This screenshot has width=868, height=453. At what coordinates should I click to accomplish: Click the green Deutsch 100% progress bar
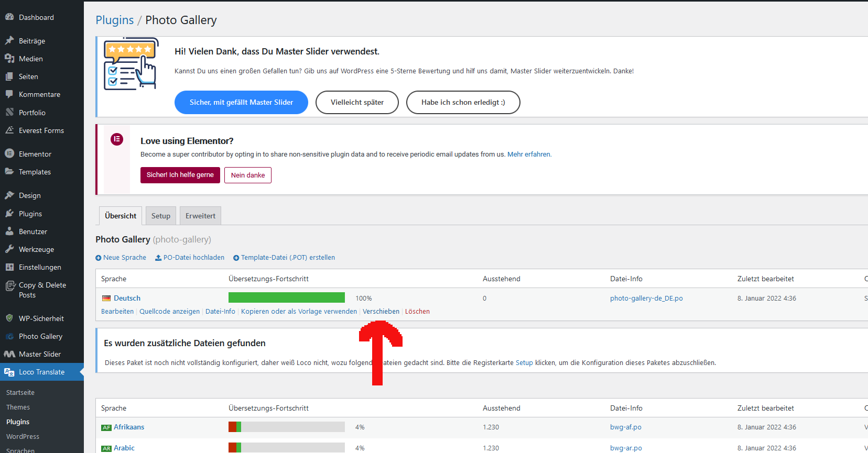point(287,297)
